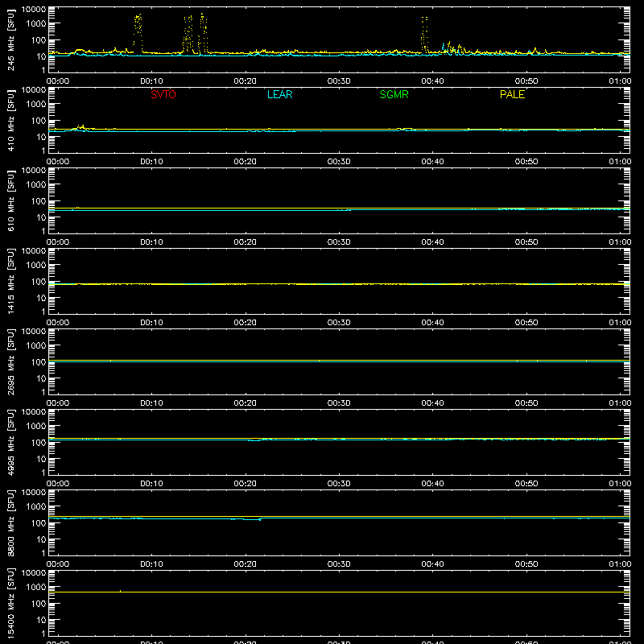
Task: Click the 00:10 tick label under 245 MHz plot
Action: click(151, 81)
